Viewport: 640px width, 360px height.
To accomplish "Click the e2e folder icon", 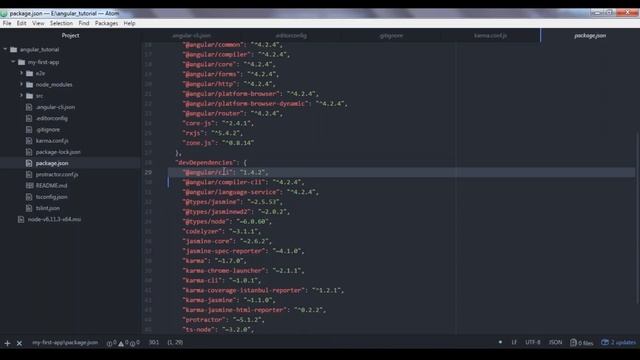I will [x=29, y=73].
